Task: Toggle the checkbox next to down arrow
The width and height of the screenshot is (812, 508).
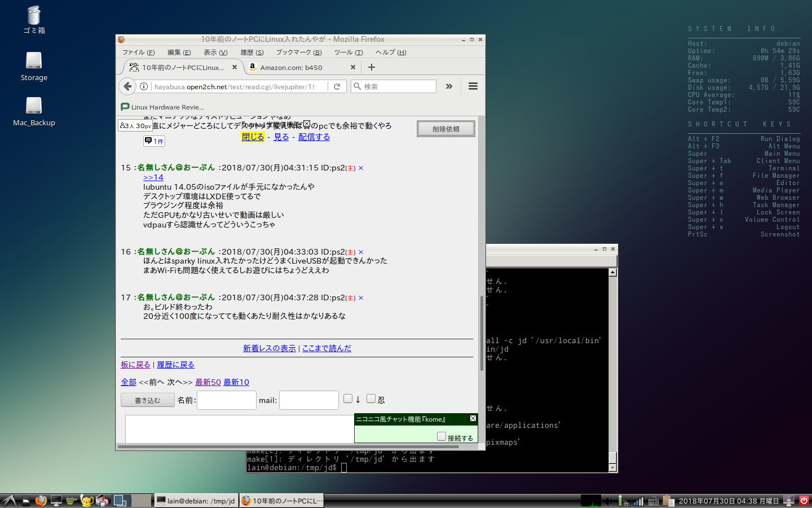Action: click(348, 398)
